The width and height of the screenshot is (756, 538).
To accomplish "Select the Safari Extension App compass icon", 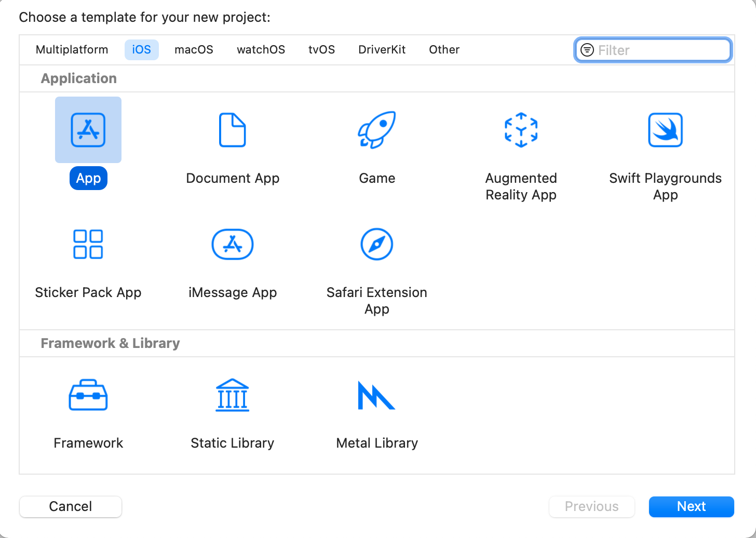I will pos(377,244).
